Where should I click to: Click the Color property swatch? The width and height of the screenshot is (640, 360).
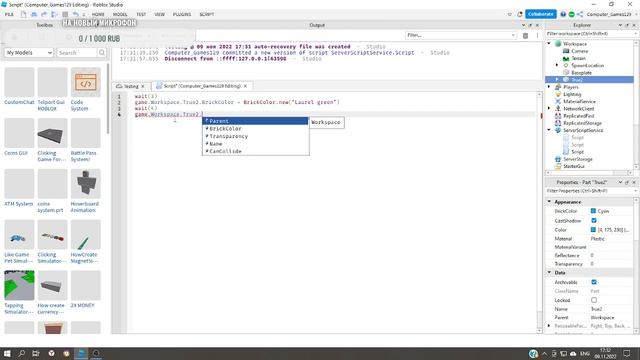coord(593,230)
